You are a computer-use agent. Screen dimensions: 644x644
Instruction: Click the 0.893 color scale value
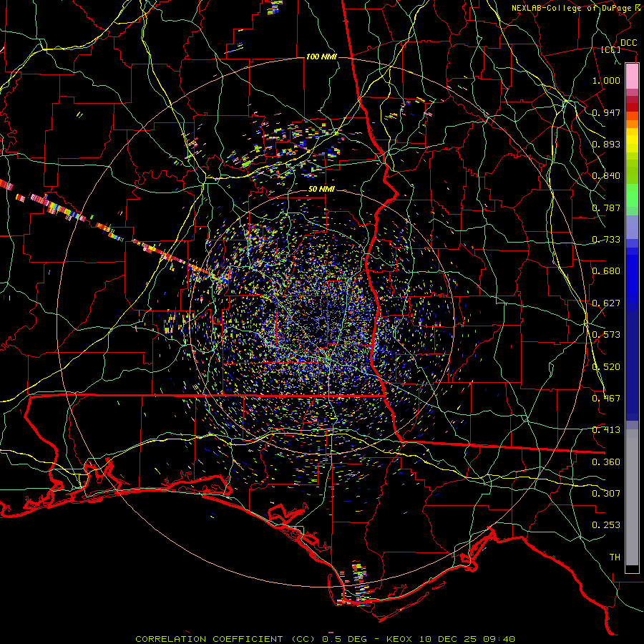click(x=606, y=144)
